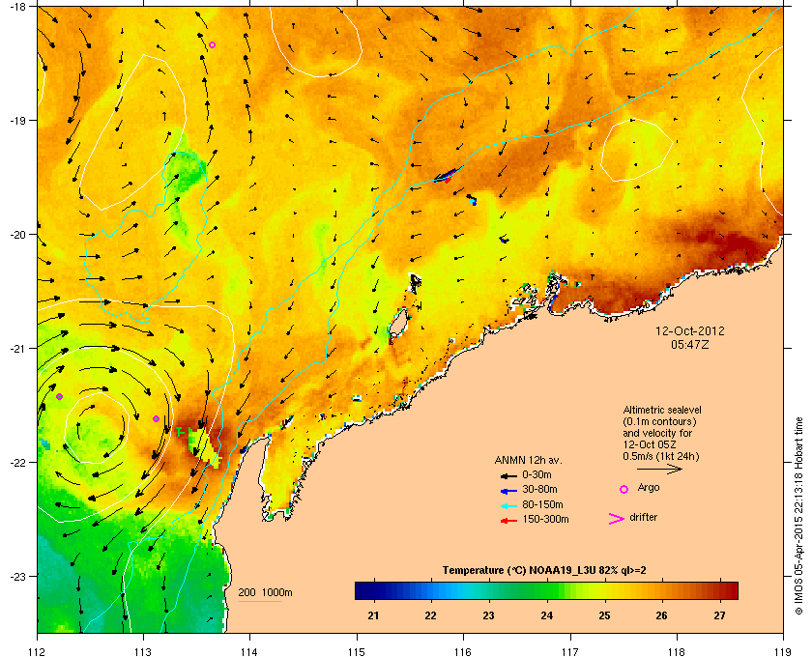Click the magenta Argo circle in legend
The image size is (812, 657).
point(624,489)
